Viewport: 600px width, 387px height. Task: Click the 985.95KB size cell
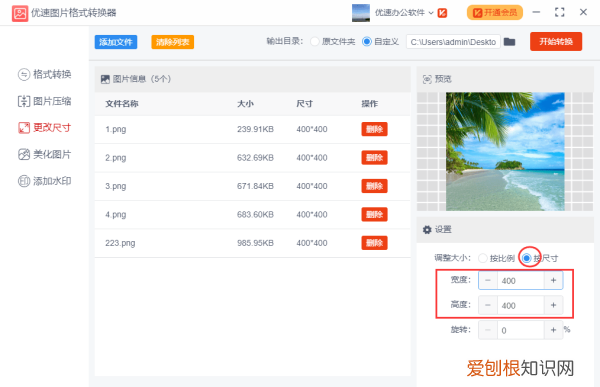pyautogui.click(x=255, y=243)
